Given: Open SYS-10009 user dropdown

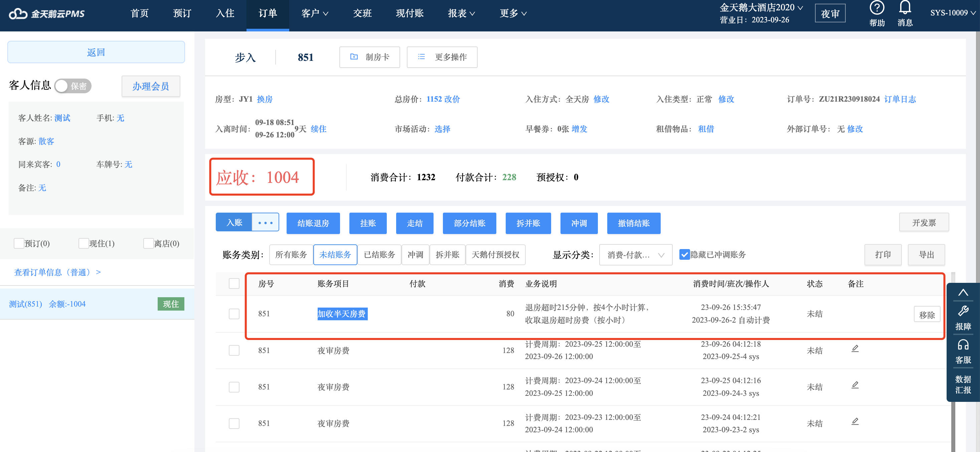Looking at the screenshot, I should (x=953, y=13).
